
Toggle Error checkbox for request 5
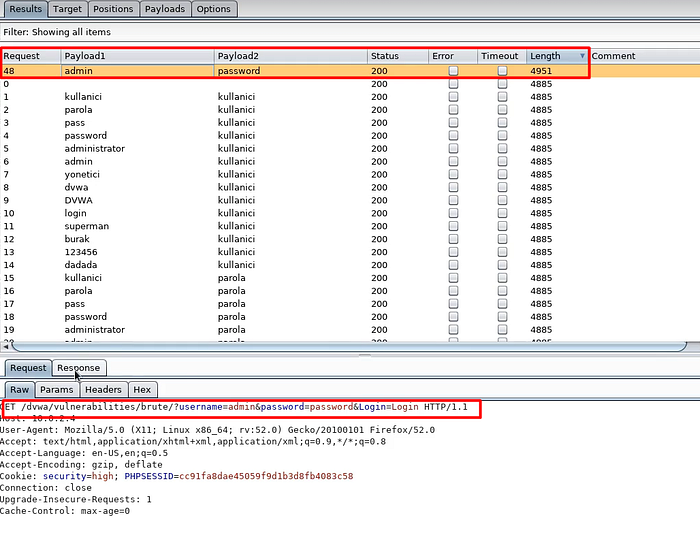(454, 149)
